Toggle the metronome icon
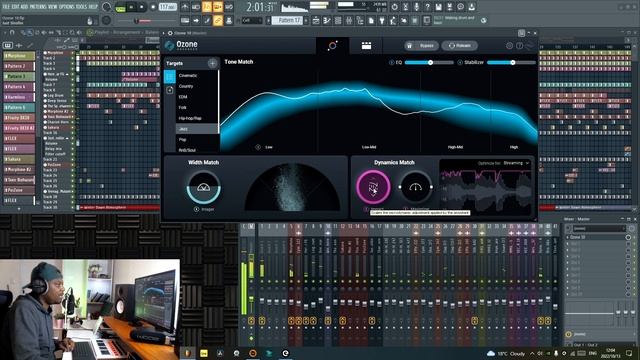640x360 pixels. point(185,7)
